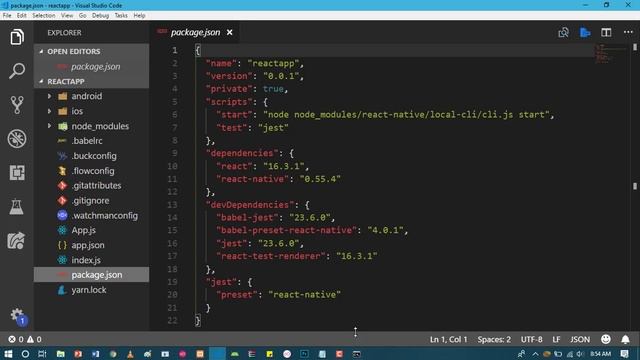The image size is (640, 360).
Task: Click the blue editor title action icon
Action: [x=585, y=33]
